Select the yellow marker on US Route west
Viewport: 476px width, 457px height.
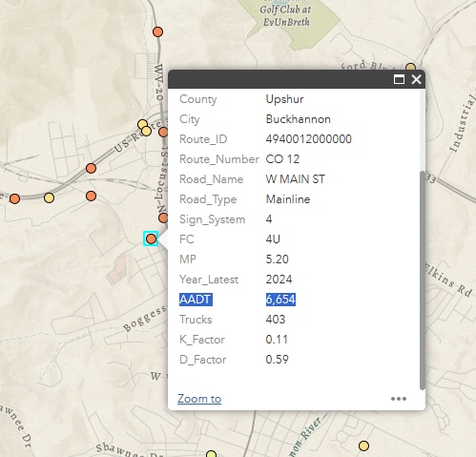(49, 197)
